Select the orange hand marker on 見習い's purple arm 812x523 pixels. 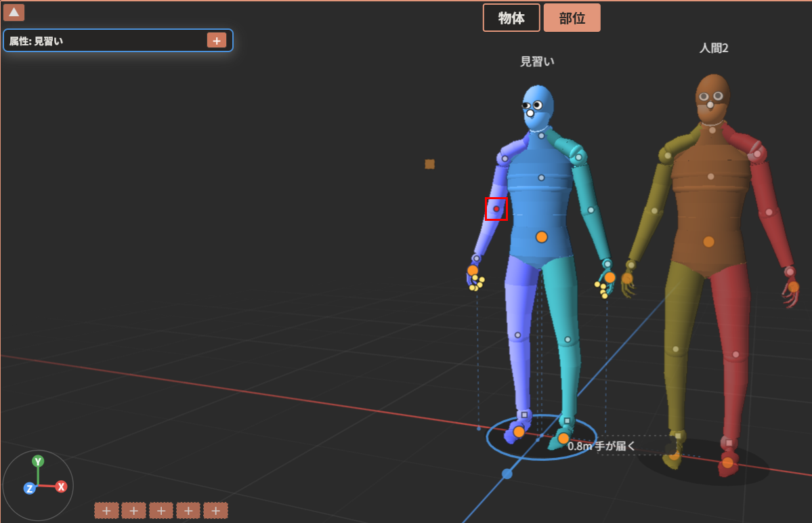pyautogui.click(x=472, y=270)
